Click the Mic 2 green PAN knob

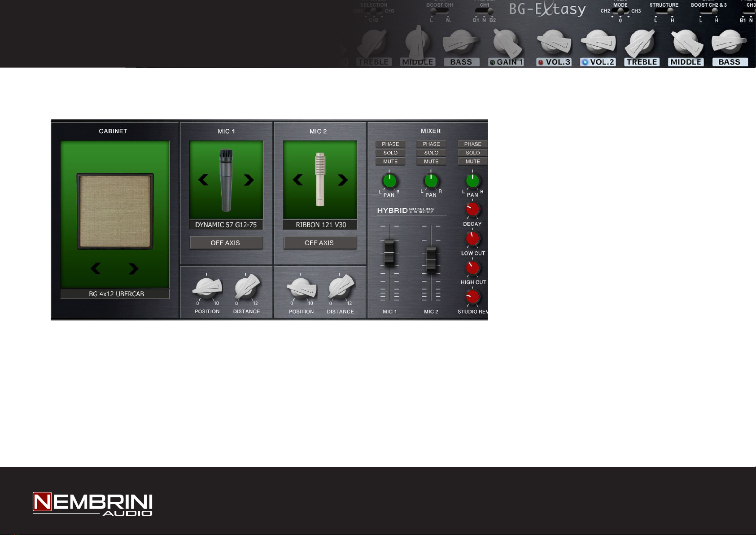(x=431, y=181)
